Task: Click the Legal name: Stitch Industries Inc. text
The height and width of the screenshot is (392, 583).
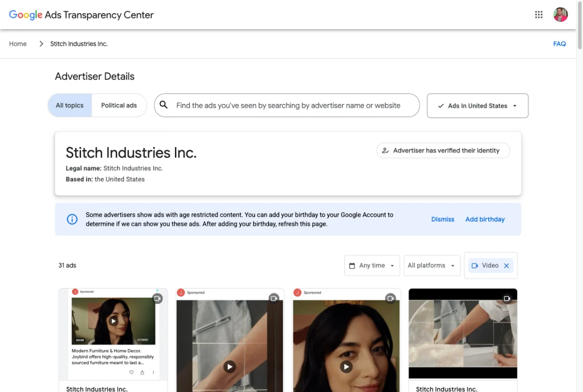Action: pyautogui.click(x=115, y=169)
